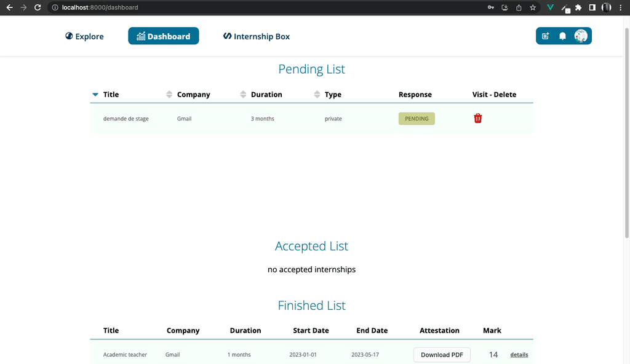Click the '1 months' duration cell
The image size is (630, 364).
[239, 355]
